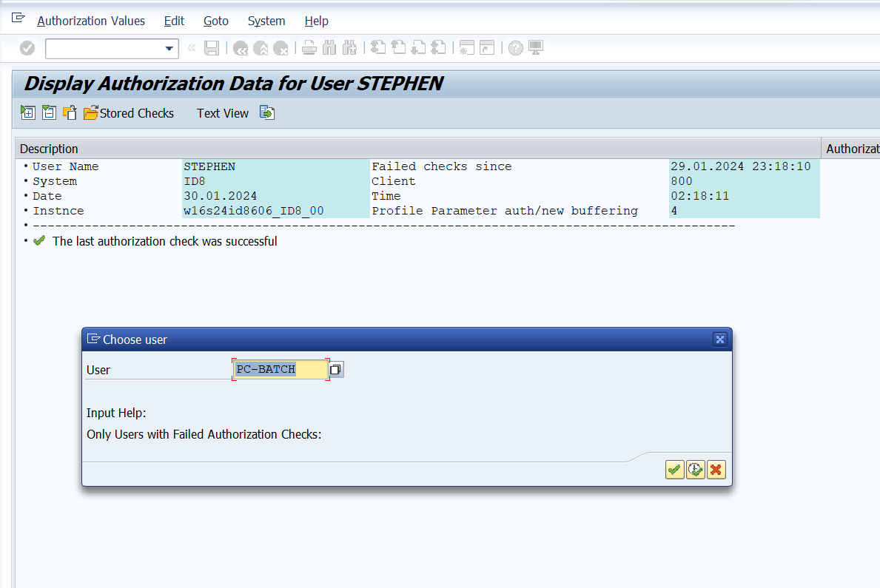The height and width of the screenshot is (588, 880).
Task: Click the User input field containing PC-BATCH
Action: pyautogui.click(x=280, y=369)
